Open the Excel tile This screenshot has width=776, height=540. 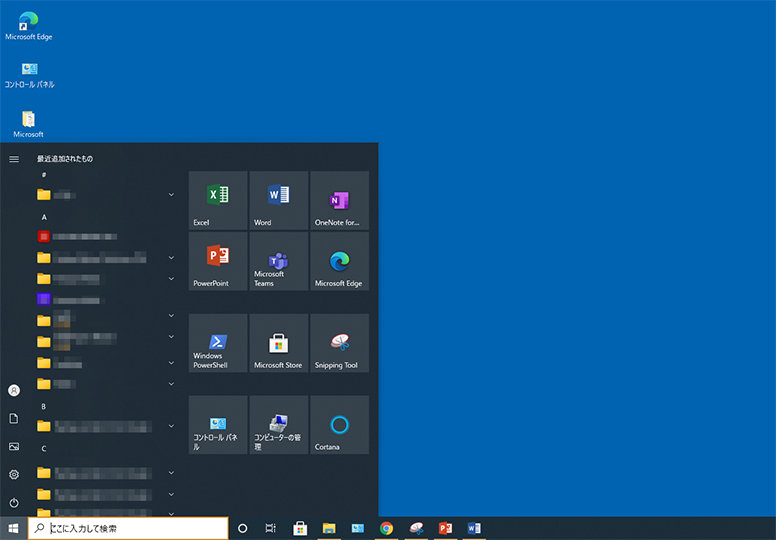coord(218,200)
